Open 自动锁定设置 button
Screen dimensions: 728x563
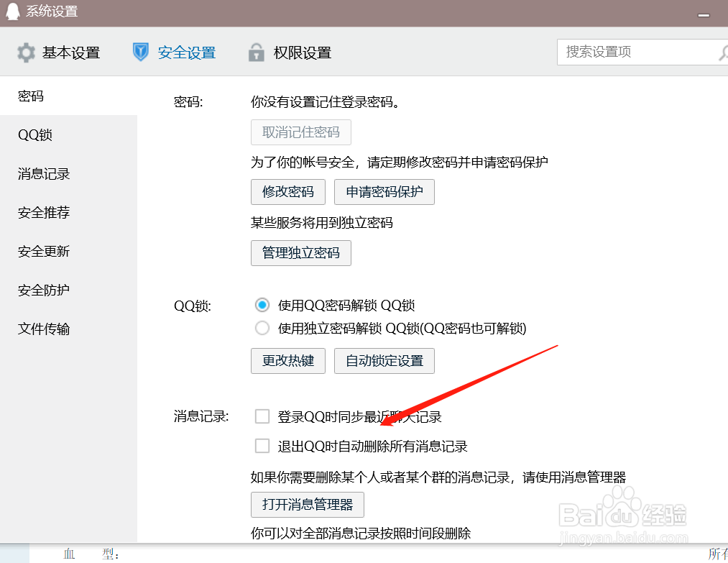pos(384,361)
